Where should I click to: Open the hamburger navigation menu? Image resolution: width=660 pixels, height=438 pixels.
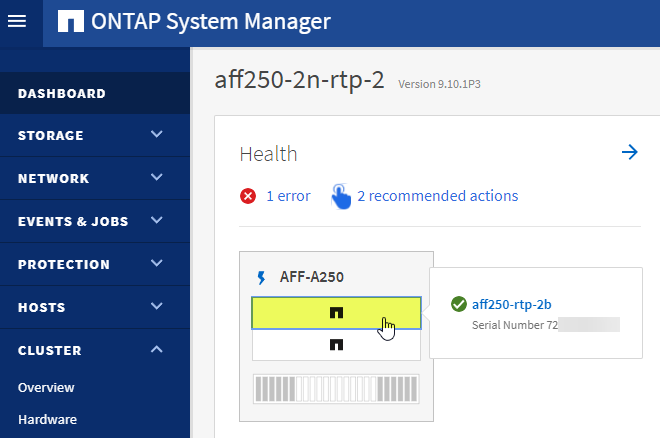16,21
